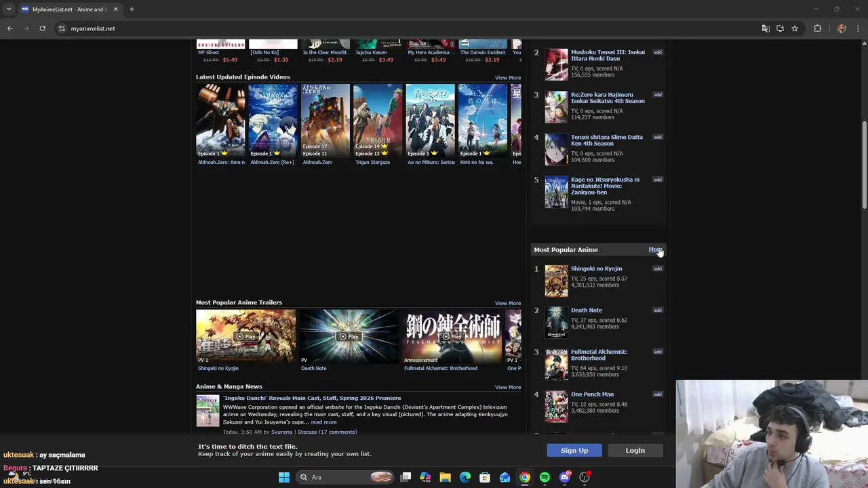Open File Explorer from the taskbar

(x=445, y=477)
